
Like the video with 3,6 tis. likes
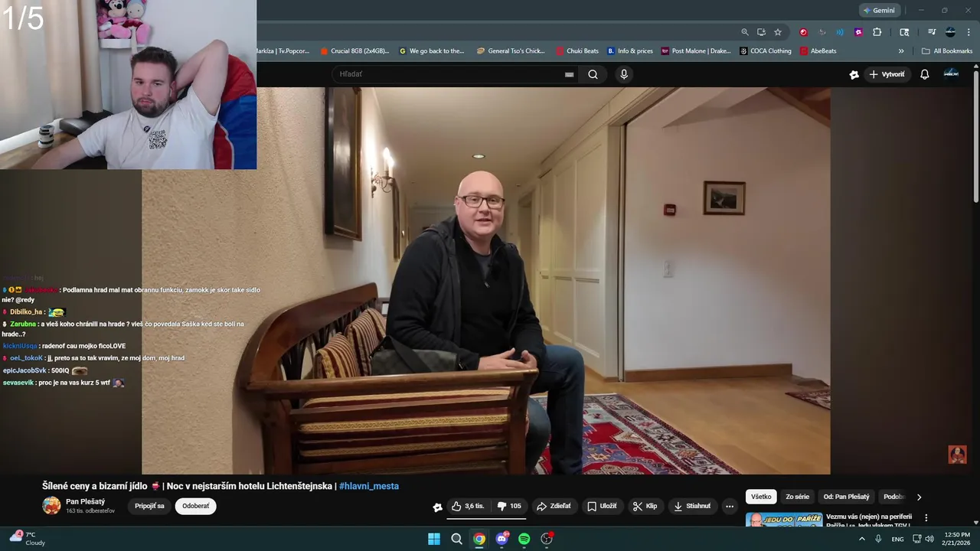(x=467, y=506)
